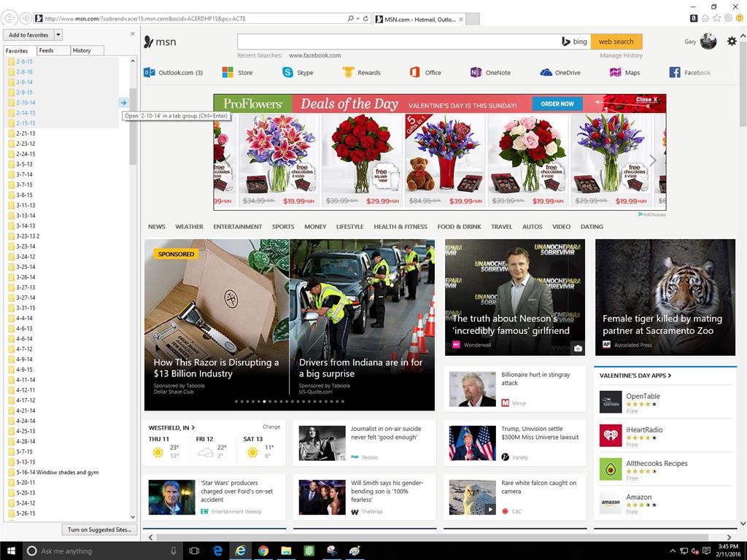Viewport: 747px width, 560px height.
Task: Click the web search button
Action: (616, 42)
